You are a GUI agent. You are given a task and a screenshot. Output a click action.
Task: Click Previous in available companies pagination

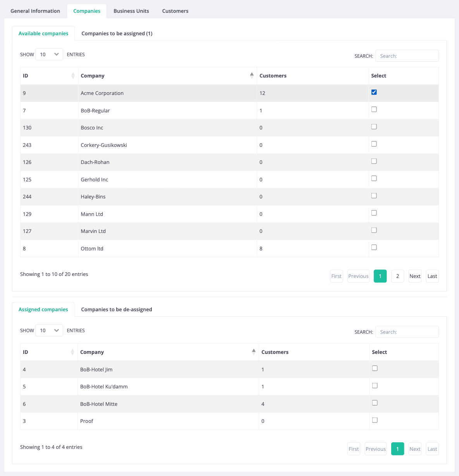pyautogui.click(x=358, y=276)
